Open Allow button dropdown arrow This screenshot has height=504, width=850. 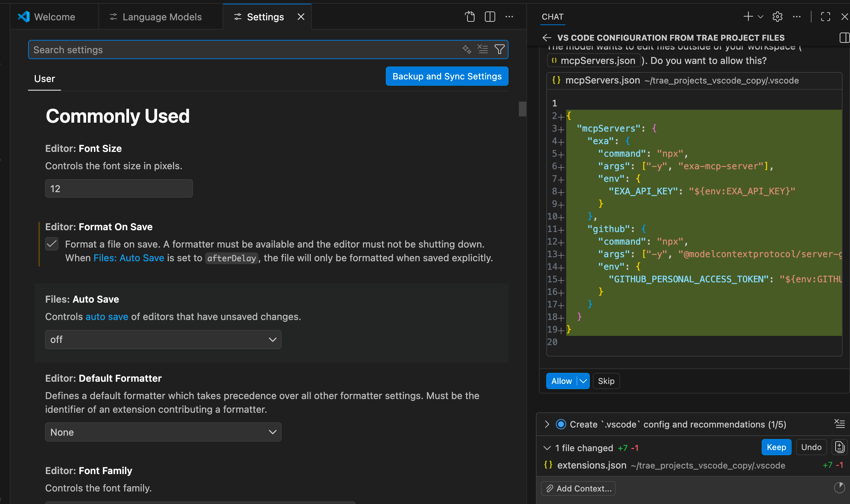point(583,381)
